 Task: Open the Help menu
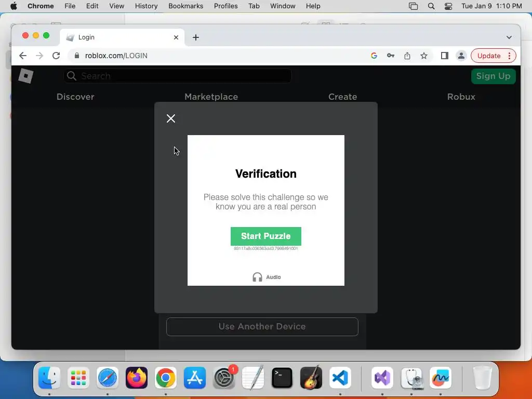coord(313,6)
